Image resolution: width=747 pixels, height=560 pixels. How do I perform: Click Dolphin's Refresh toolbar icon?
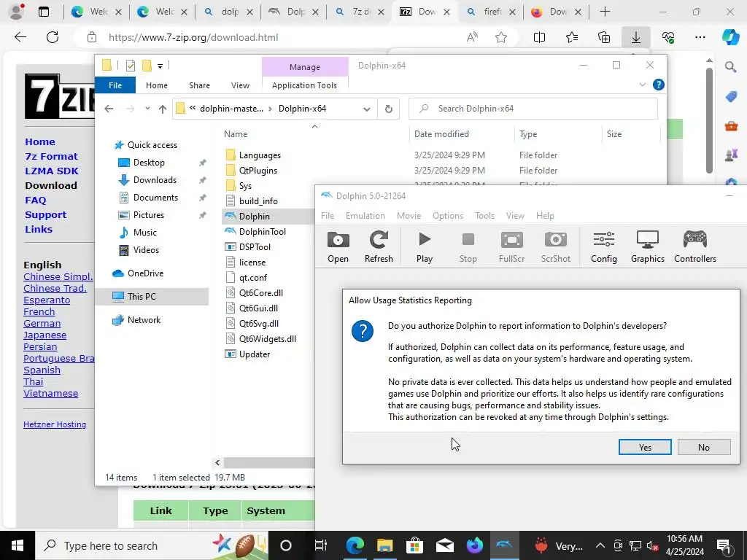[379, 246]
